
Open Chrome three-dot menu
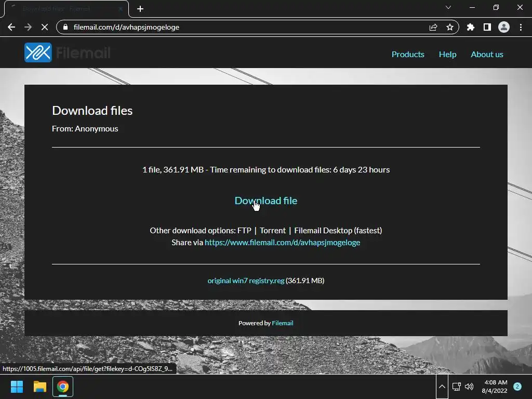tap(521, 27)
